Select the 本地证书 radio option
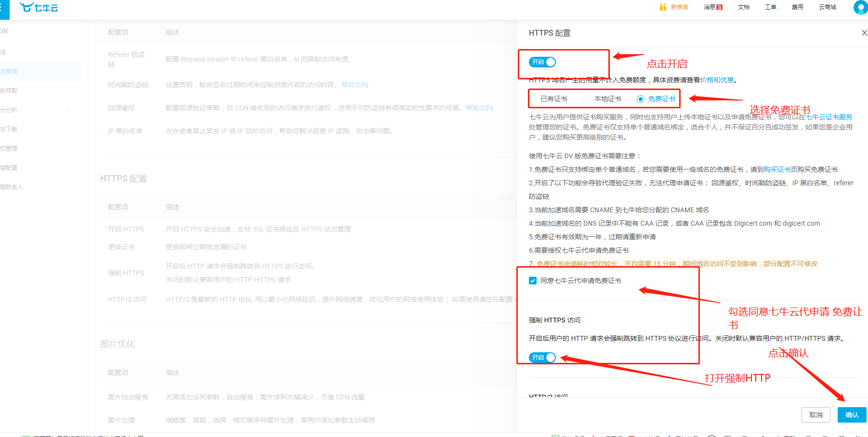868x437 pixels. pos(587,99)
